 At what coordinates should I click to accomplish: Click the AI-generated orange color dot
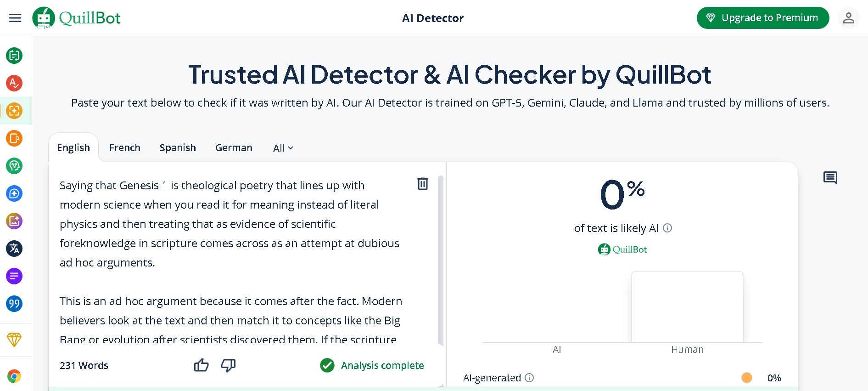point(747,378)
